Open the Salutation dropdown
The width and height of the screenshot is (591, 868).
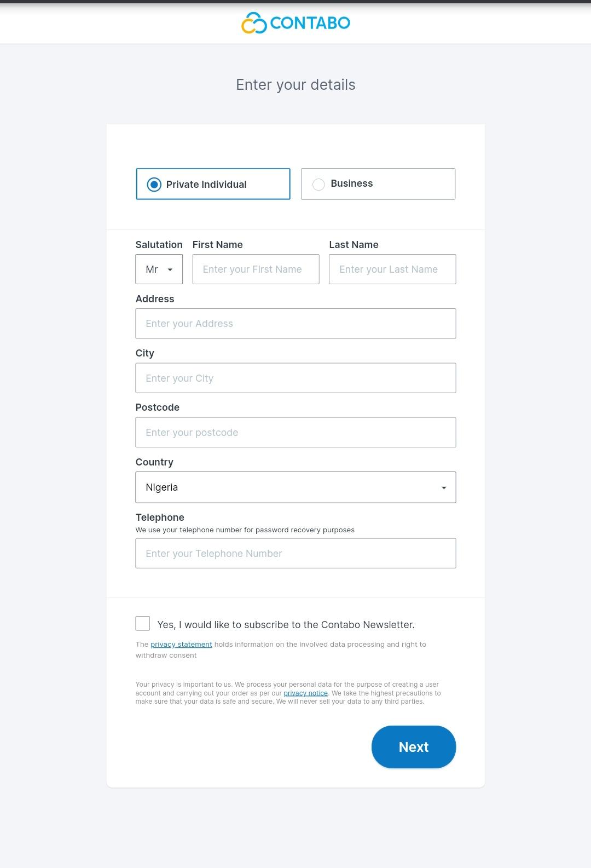pyautogui.click(x=159, y=269)
